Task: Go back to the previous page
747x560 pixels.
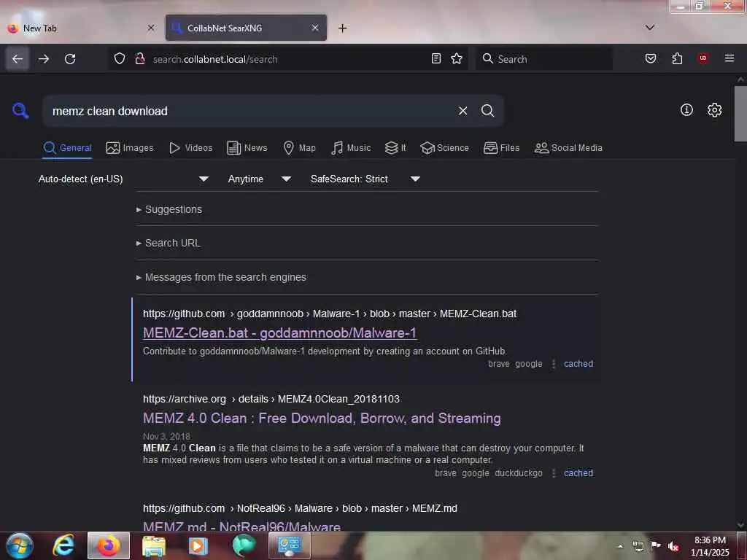Action: (18, 59)
